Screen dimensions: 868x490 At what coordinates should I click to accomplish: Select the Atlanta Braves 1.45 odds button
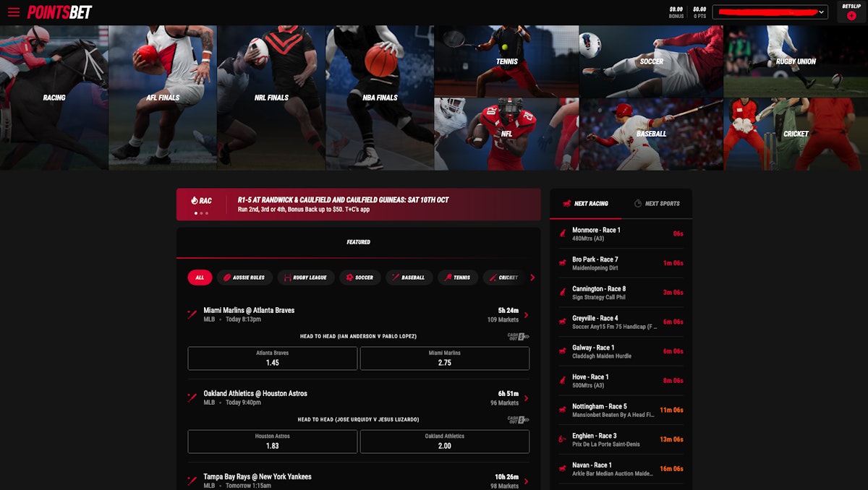272,358
